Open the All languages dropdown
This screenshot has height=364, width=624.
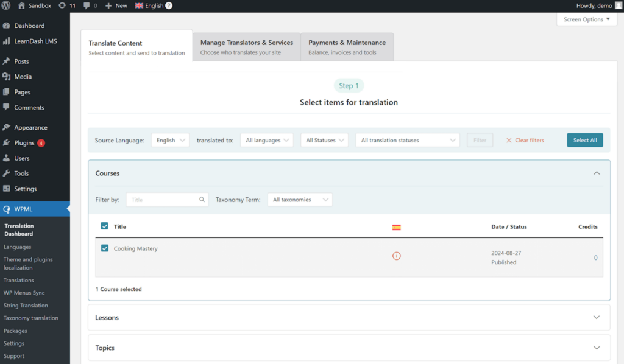(x=267, y=140)
